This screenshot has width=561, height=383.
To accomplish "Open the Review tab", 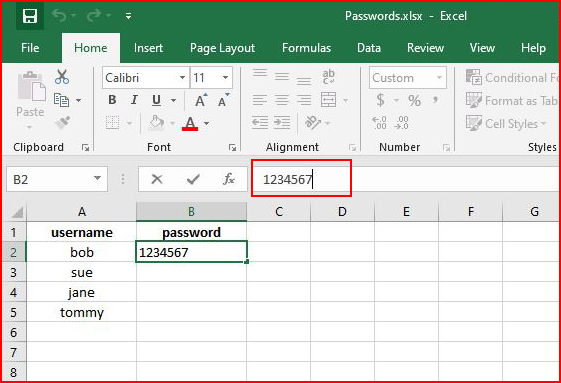I will (x=425, y=48).
